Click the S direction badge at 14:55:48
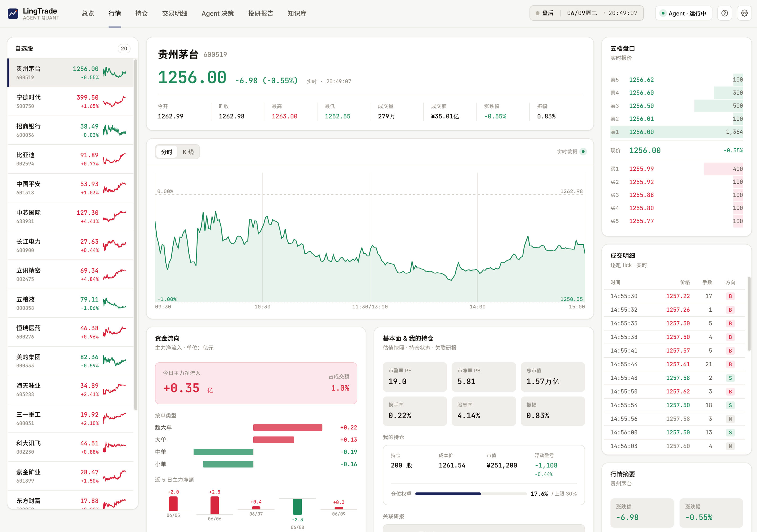Image resolution: width=757 pixels, height=532 pixels. click(730, 378)
